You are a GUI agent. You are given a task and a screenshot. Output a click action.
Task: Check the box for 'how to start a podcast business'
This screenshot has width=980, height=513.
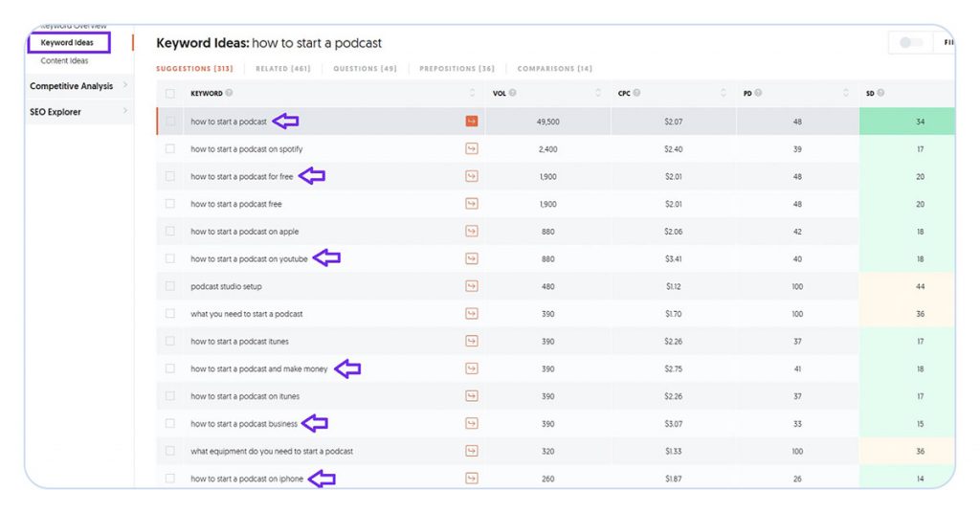[x=170, y=424]
